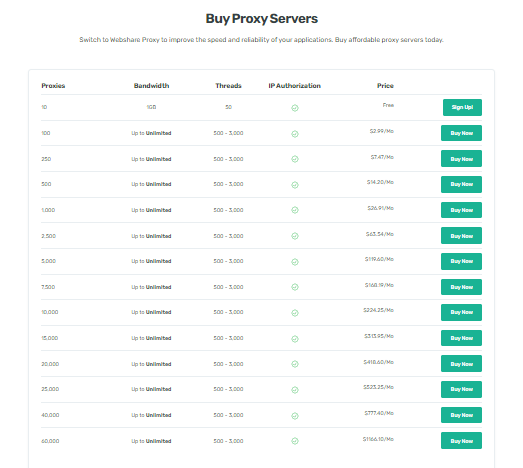
Task: Click the '10' proxies count cell
Action: click(44, 107)
